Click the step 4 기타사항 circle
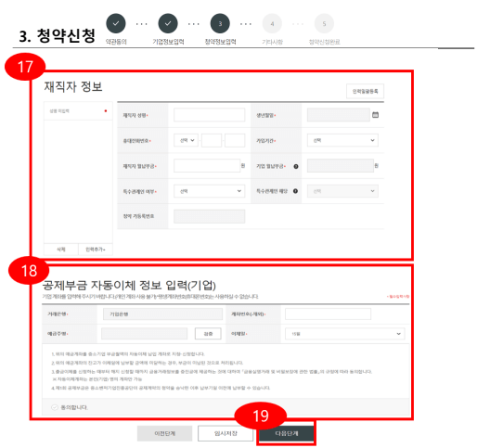This screenshot has width=490, height=448. (272, 23)
